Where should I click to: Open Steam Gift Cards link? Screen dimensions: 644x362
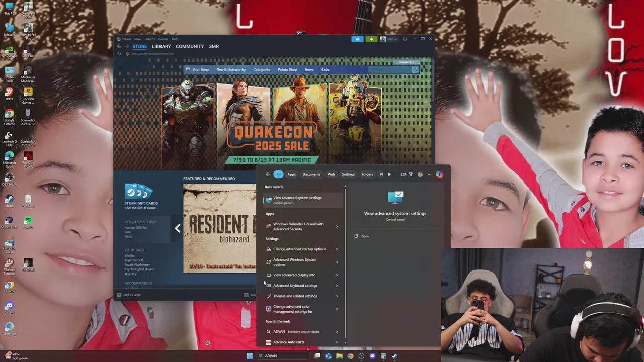[141, 196]
